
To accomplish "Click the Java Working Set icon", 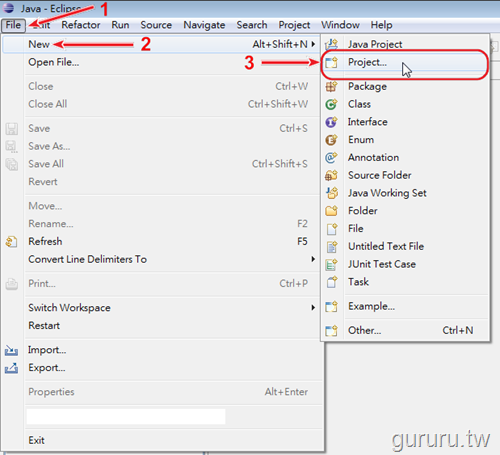I will (x=331, y=193).
